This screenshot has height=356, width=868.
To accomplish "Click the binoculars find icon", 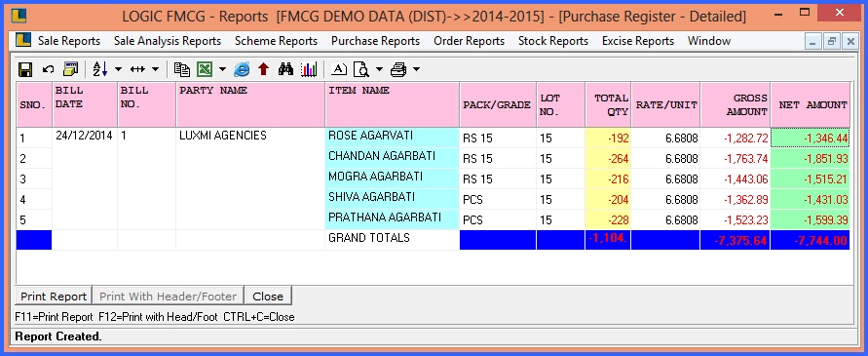I will (x=285, y=69).
